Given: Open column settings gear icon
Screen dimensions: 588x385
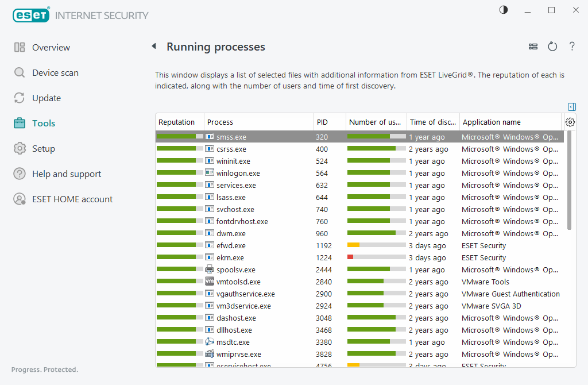Looking at the screenshot, I should [570, 122].
